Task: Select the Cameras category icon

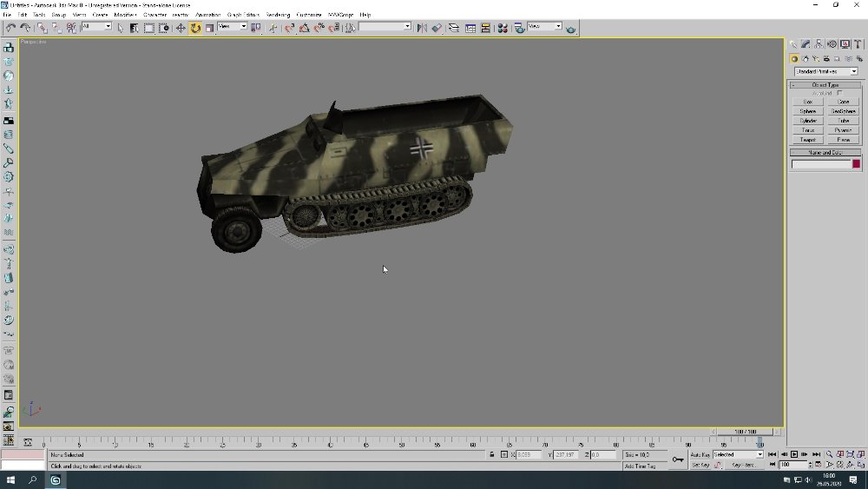Action: (826, 59)
